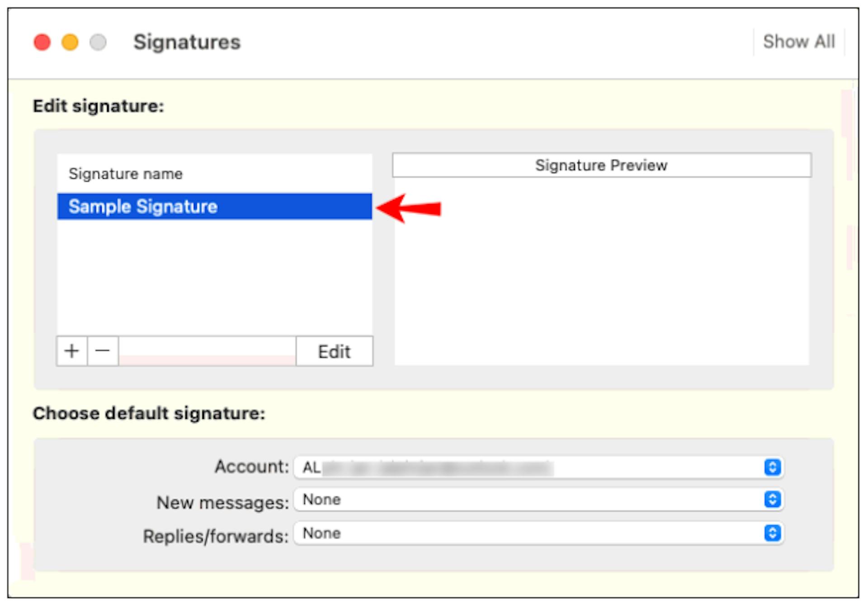Remove selected signature with minus button

click(103, 351)
